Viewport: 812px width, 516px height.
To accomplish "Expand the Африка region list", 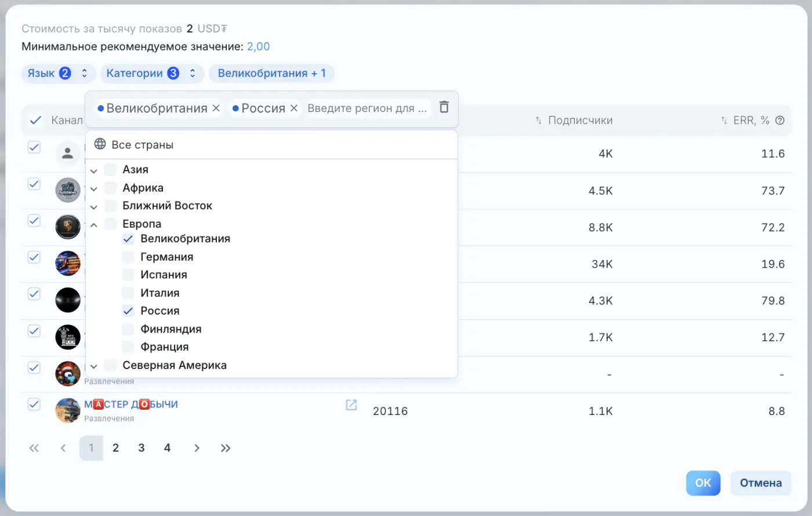I will pyautogui.click(x=93, y=189).
